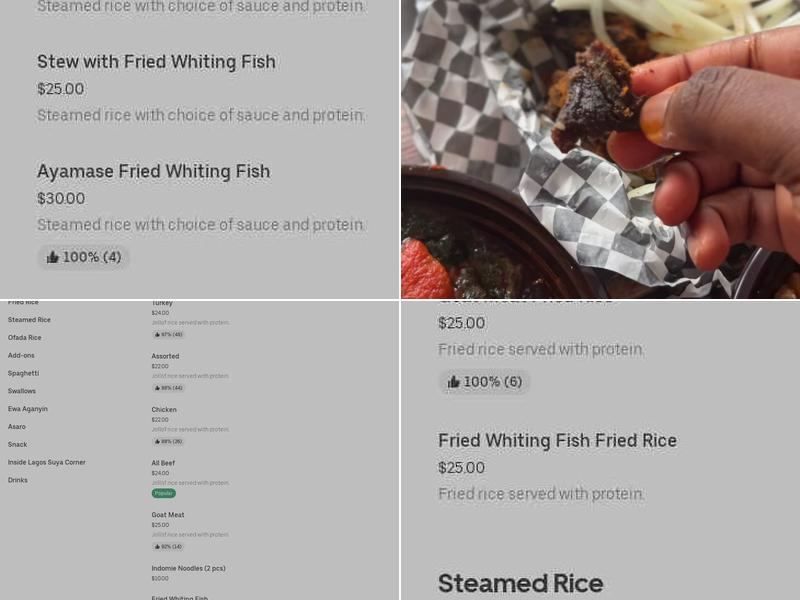The width and height of the screenshot is (800, 600).
Task: Open the Drinks category
Action: click(18, 480)
